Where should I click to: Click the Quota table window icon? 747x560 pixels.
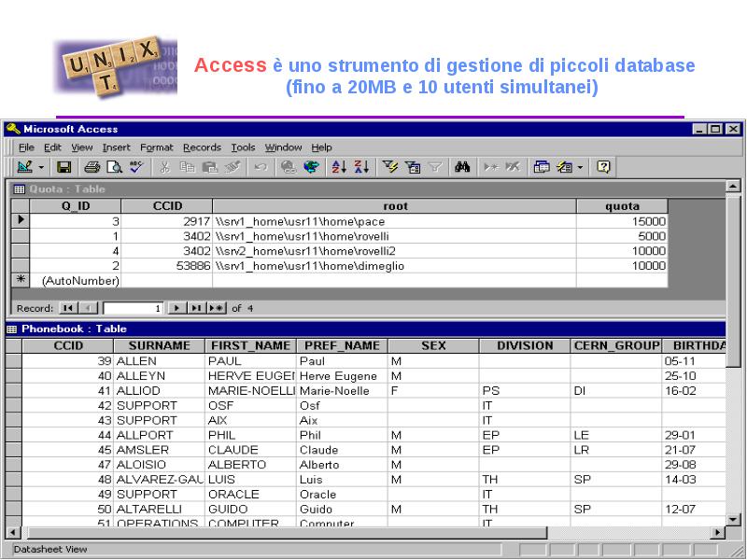[x=19, y=189]
